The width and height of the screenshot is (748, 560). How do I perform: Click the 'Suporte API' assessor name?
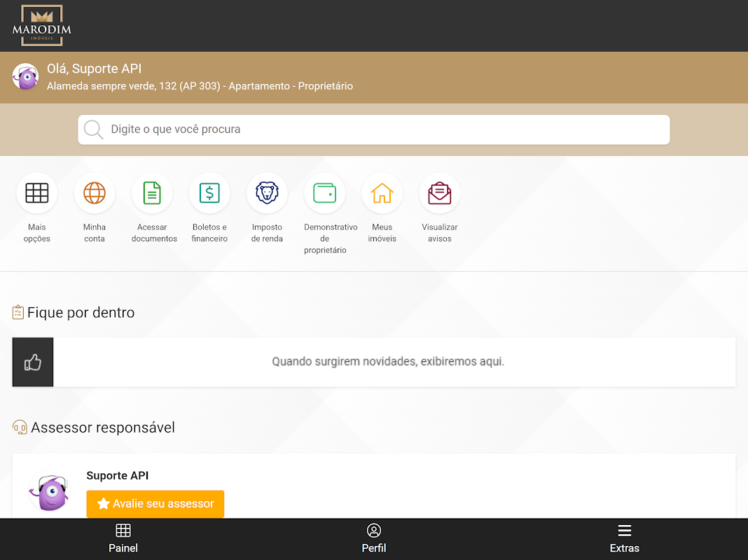pos(118,475)
